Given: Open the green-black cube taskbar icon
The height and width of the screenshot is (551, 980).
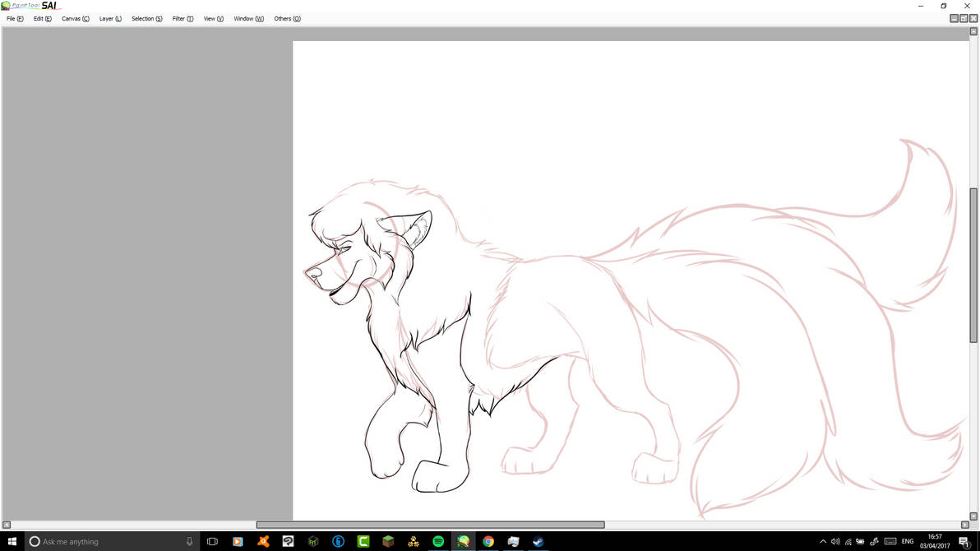Looking at the screenshot, I should pos(313,542).
